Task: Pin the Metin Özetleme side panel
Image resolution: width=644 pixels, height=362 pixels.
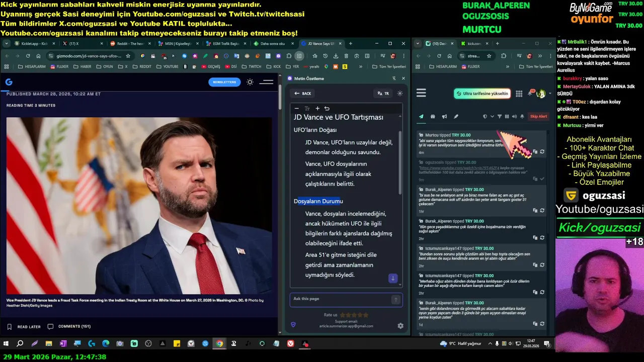Action: pos(394,78)
